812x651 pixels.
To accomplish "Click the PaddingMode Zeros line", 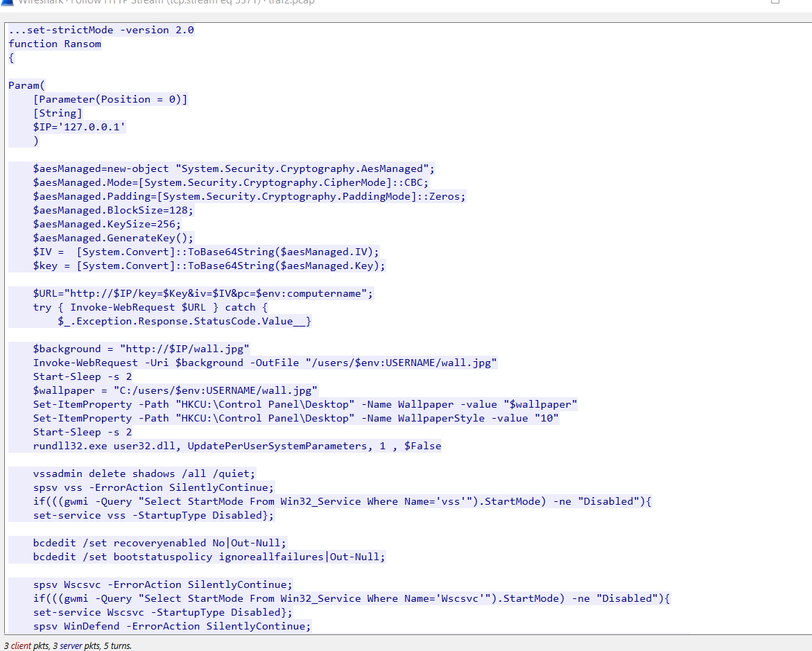I will 250,196.
